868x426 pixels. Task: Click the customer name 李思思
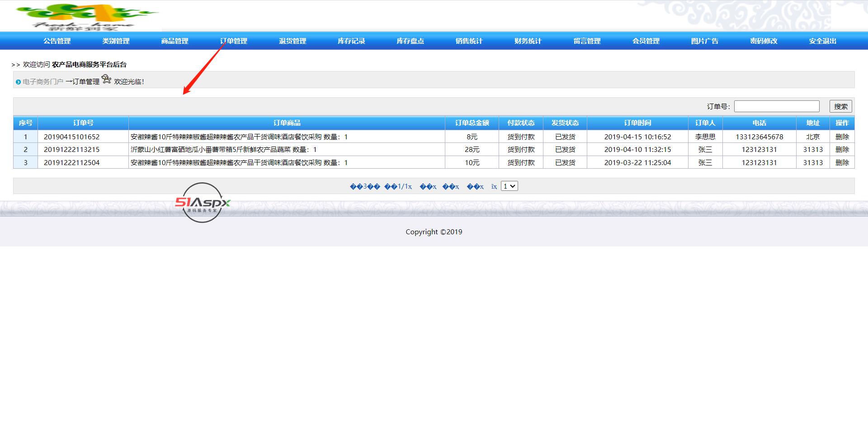pyautogui.click(x=705, y=137)
